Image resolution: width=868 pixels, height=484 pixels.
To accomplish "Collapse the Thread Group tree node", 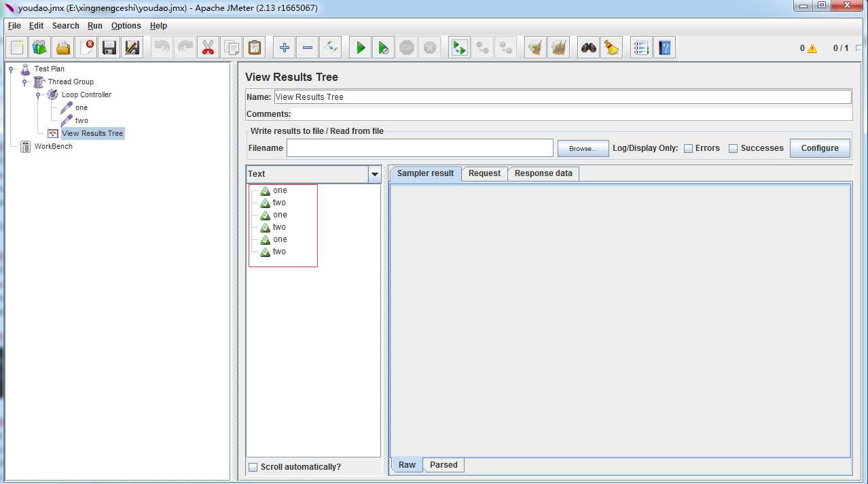I will tap(24, 82).
